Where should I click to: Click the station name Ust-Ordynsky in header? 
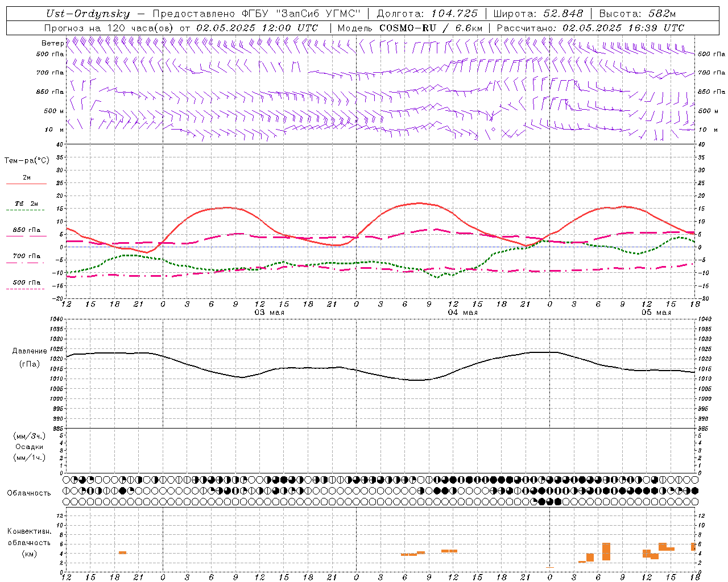click(88, 14)
